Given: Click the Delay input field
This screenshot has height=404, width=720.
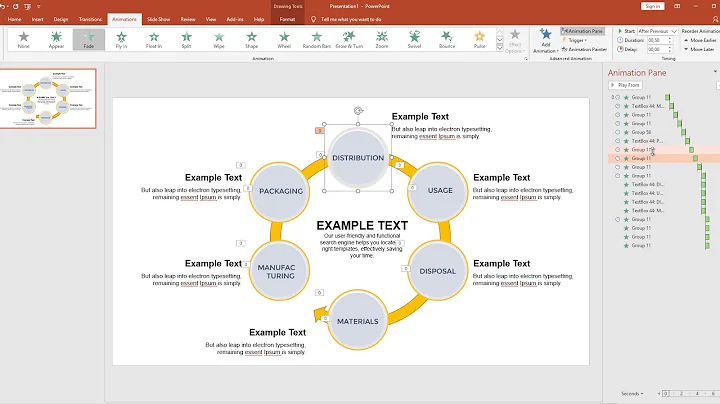Looking at the screenshot, I should click(x=657, y=49).
